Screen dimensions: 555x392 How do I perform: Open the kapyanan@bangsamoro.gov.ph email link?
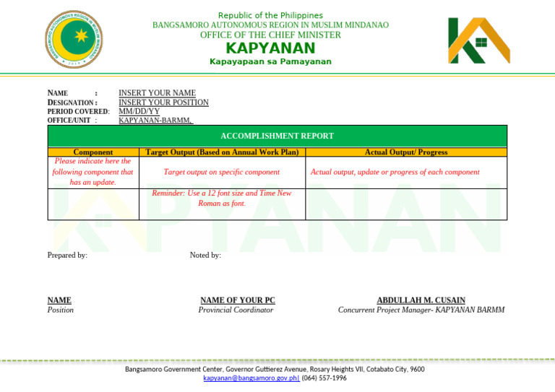[x=251, y=378]
